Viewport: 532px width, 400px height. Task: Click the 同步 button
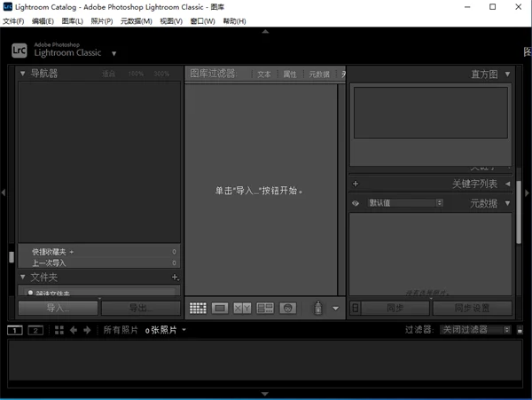tap(395, 308)
